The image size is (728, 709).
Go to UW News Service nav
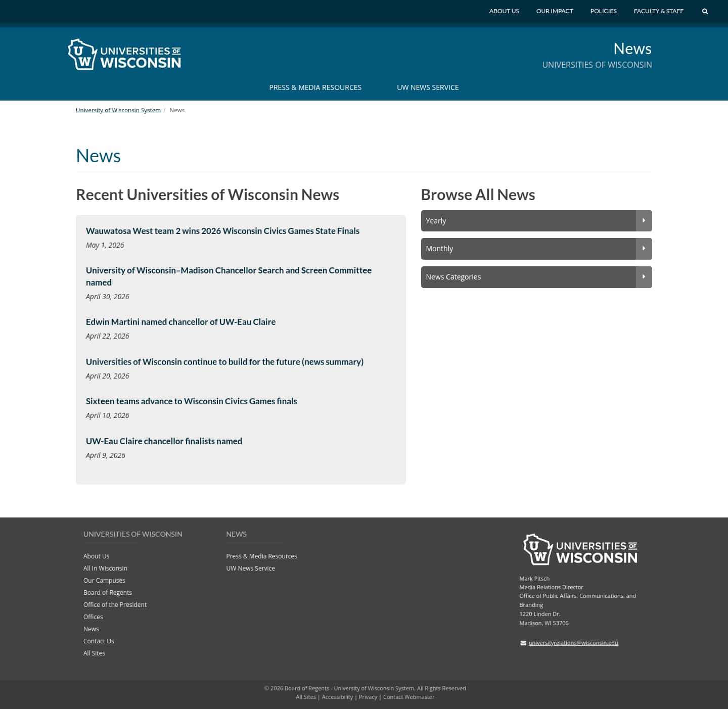tap(428, 87)
